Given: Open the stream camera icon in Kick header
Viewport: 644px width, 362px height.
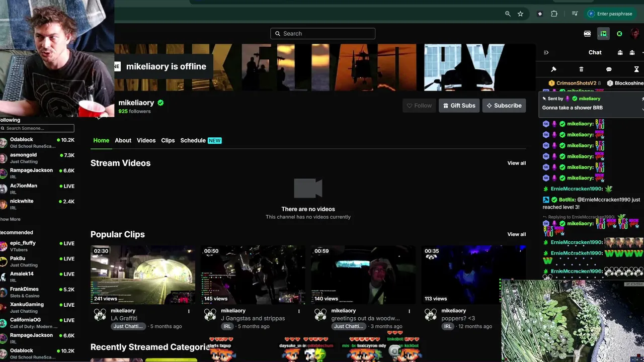Looking at the screenshot, I should coord(587,34).
